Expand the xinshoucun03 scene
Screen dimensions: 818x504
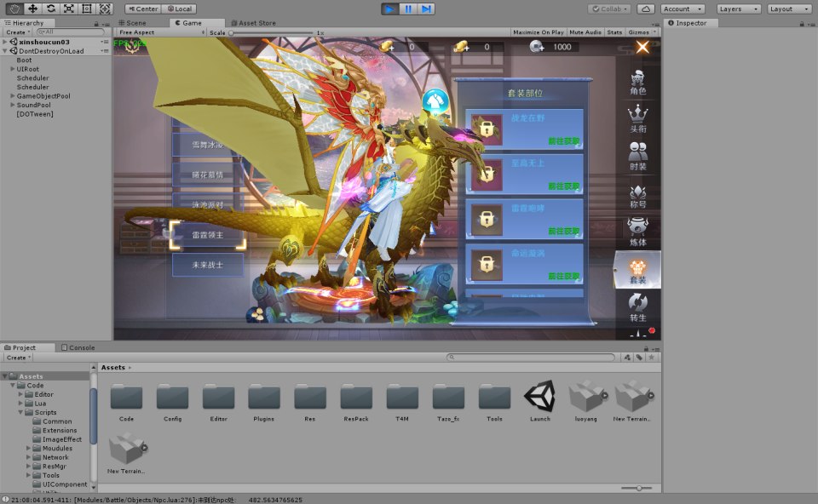point(5,42)
